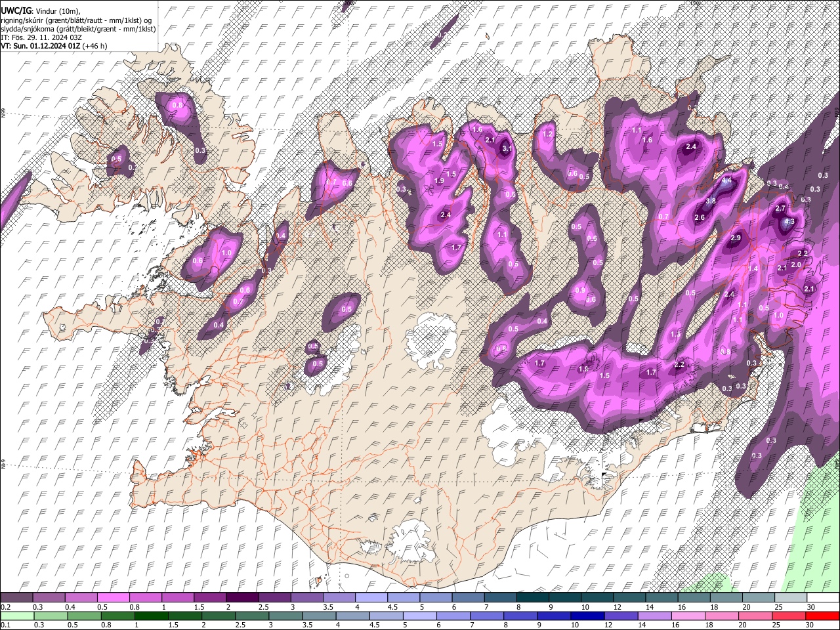840x630 pixels.
Task: Select the bright red rain swatch above lower-row 30
Action: [x=822, y=616]
